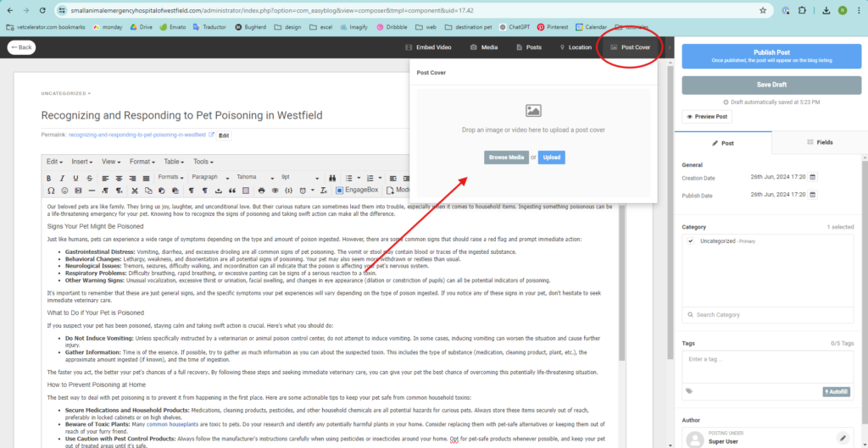Toggle the Uncategorized category checkbox
The width and height of the screenshot is (868, 448).
(691, 241)
